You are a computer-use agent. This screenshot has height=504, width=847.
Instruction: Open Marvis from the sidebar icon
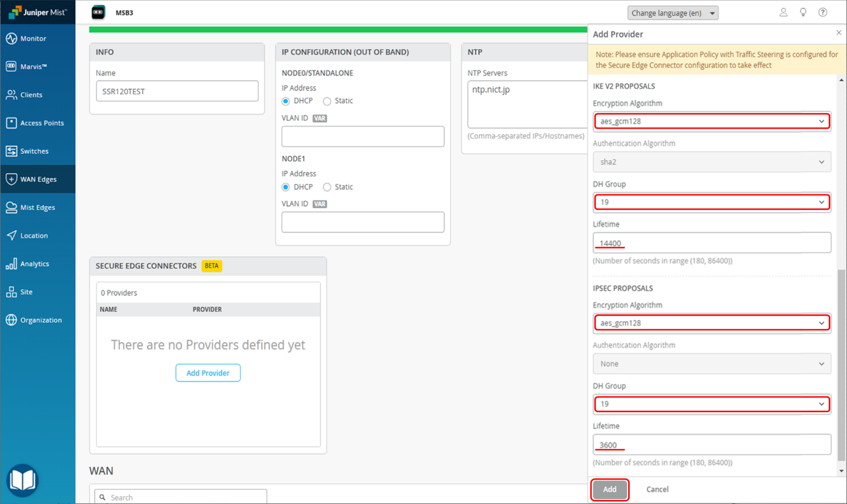(x=11, y=66)
